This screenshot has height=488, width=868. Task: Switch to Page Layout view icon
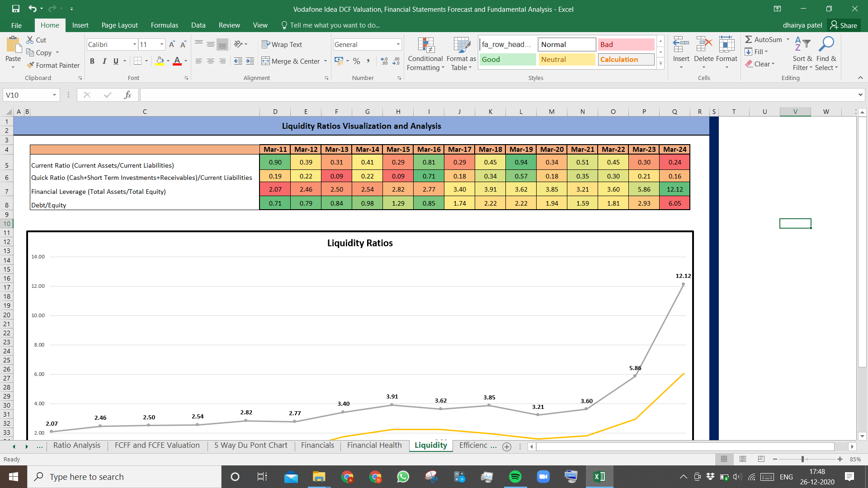point(743,459)
